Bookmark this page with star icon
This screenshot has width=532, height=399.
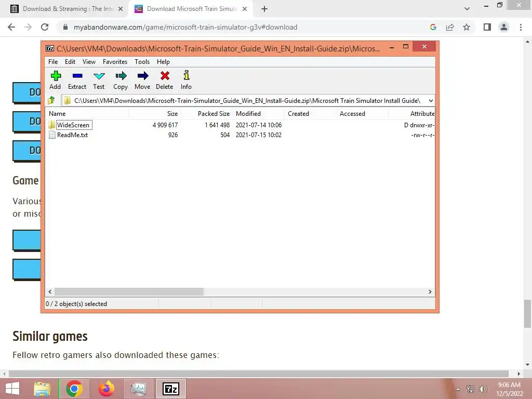(467, 27)
